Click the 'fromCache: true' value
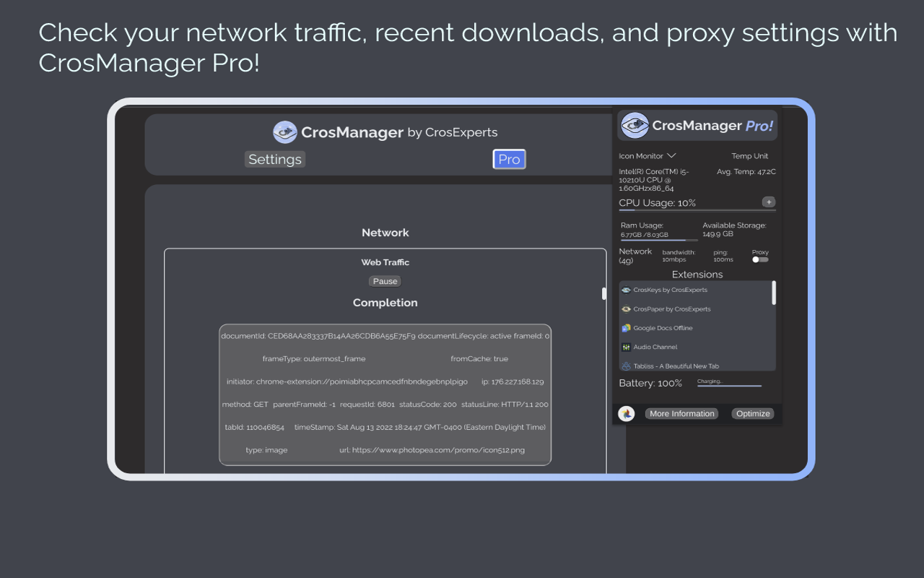This screenshot has height=578, width=924. click(479, 358)
